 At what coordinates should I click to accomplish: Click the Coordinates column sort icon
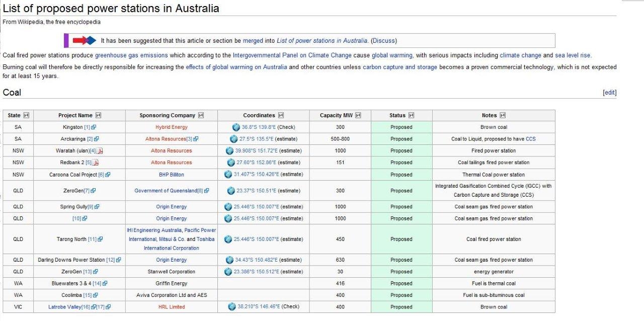(281, 115)
